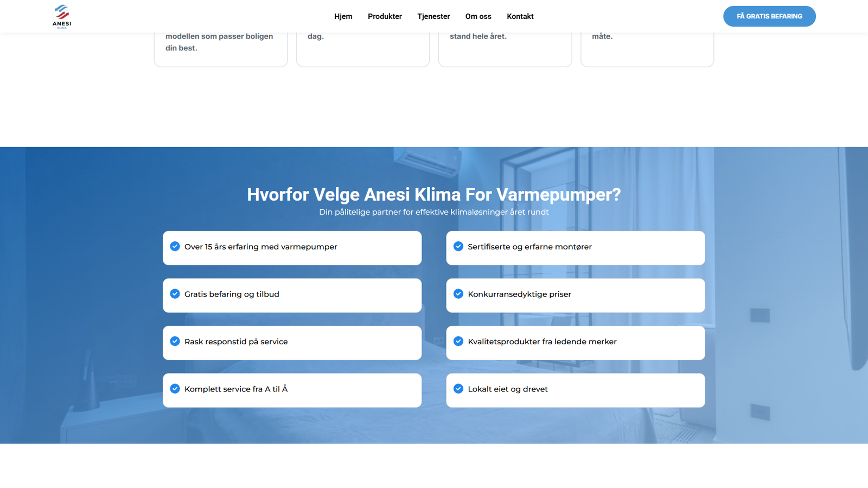The image size is (868, 488).
Task: Click the Anesi Klima logo
Action: pyautogui.click(x=62, y=16)
